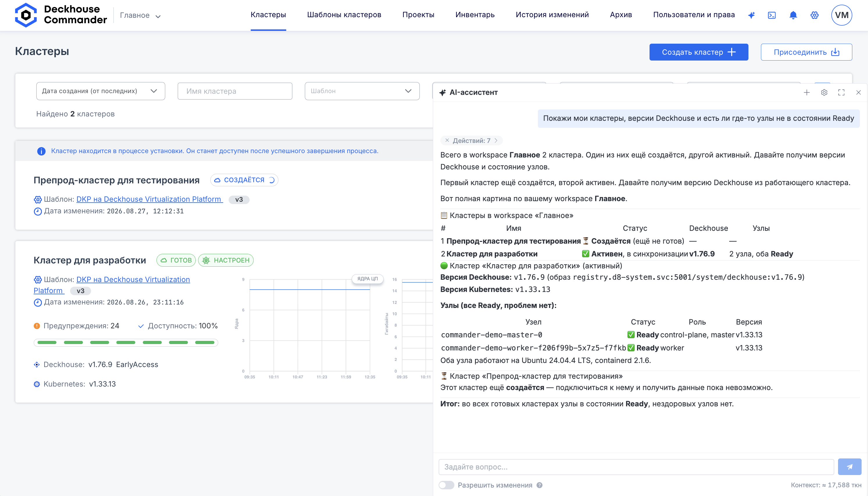Screen dimensions: 868x496
Task: Switch to the Кластеры tab
Action: pos(268,15)
